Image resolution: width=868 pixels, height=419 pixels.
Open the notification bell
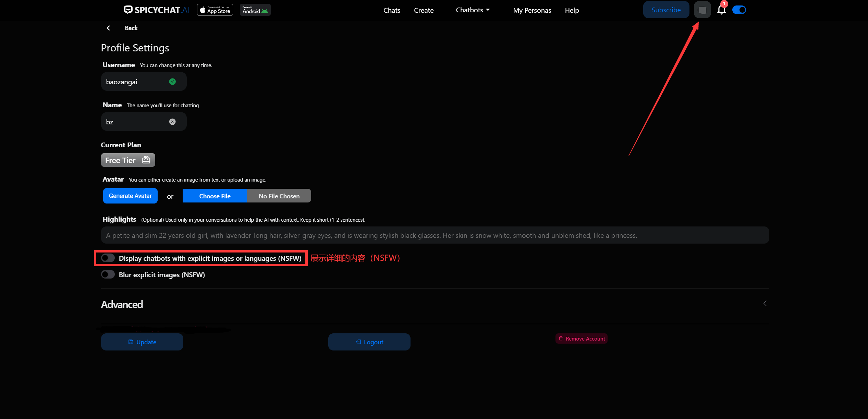tap(721, 10)
